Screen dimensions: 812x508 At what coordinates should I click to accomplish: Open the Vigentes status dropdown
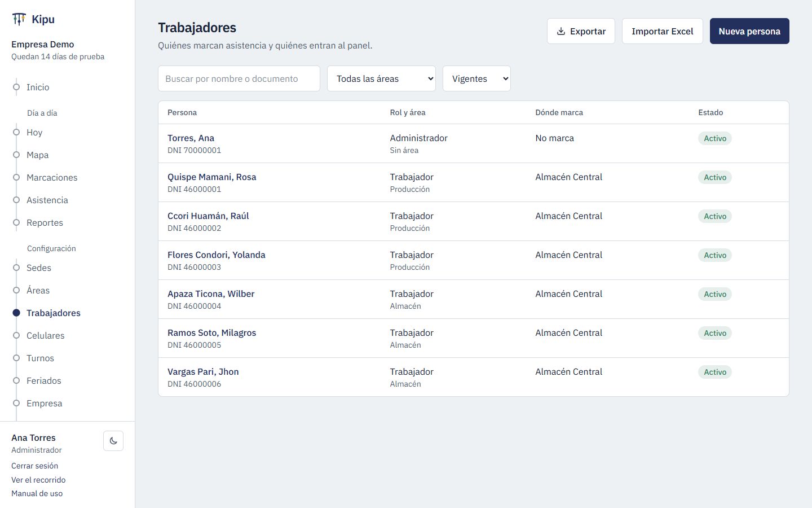tap(476, 78)
